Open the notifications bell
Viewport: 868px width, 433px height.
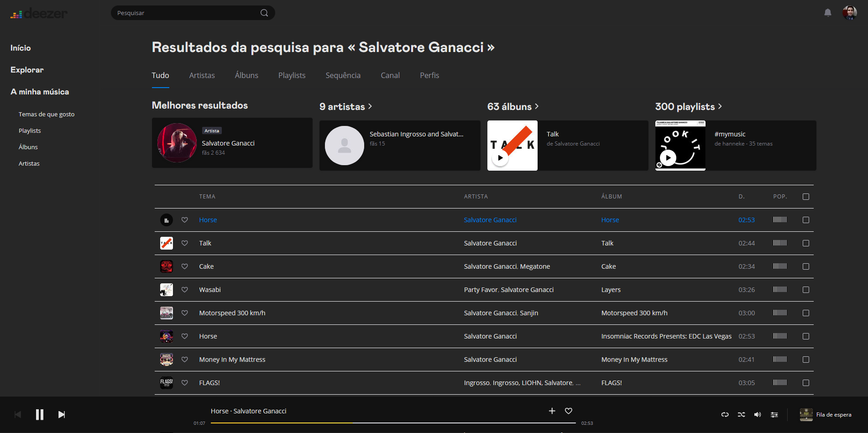pyautogui.click(x=828, y=13)
